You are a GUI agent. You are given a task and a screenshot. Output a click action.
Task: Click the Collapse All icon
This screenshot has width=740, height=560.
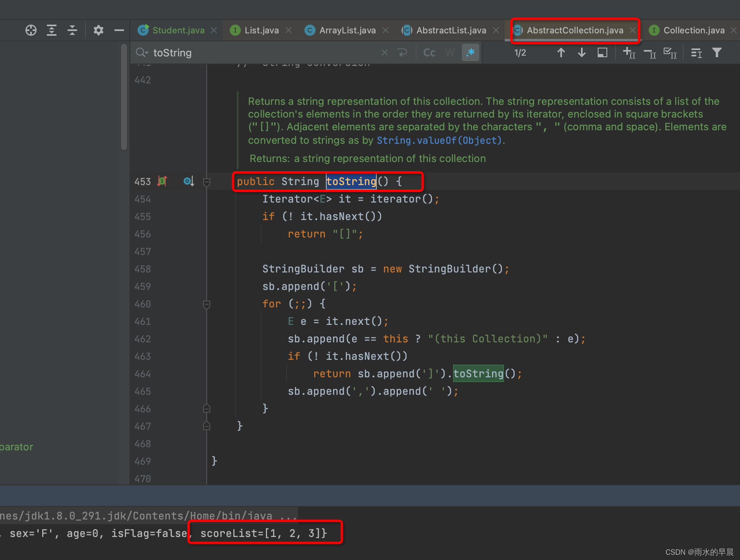[x=72, y=30]
